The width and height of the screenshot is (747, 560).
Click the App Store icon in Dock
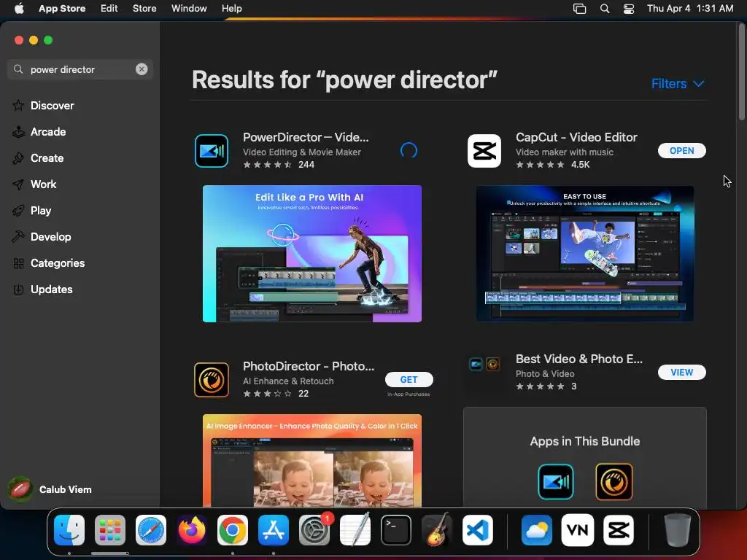[x=274, y=530]
